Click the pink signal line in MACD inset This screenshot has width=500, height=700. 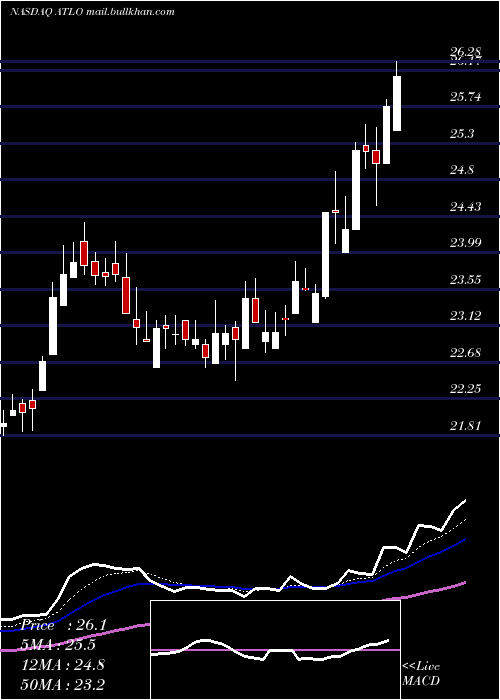click(275, 650)
